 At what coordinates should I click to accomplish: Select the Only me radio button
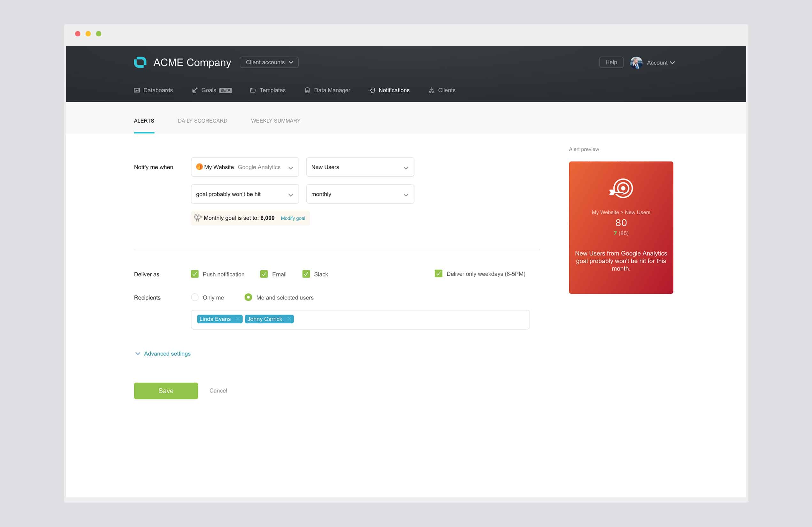(x=195, y=297)
